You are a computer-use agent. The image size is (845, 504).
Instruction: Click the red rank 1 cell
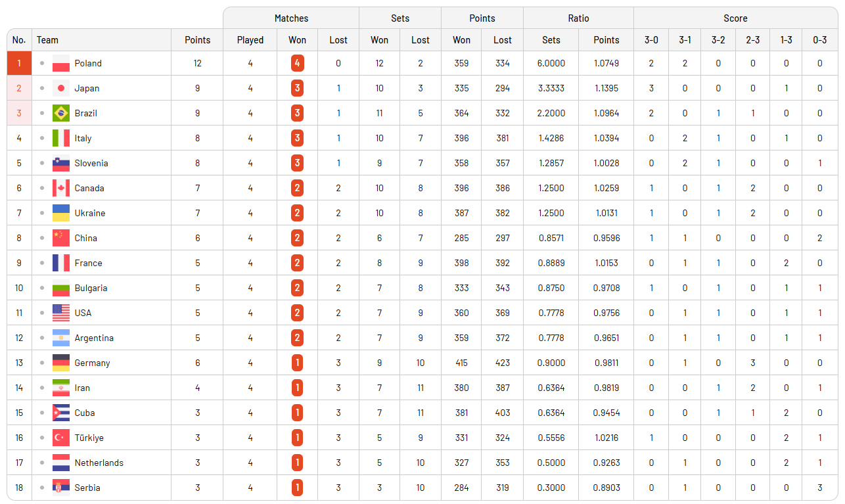[19, 64]
